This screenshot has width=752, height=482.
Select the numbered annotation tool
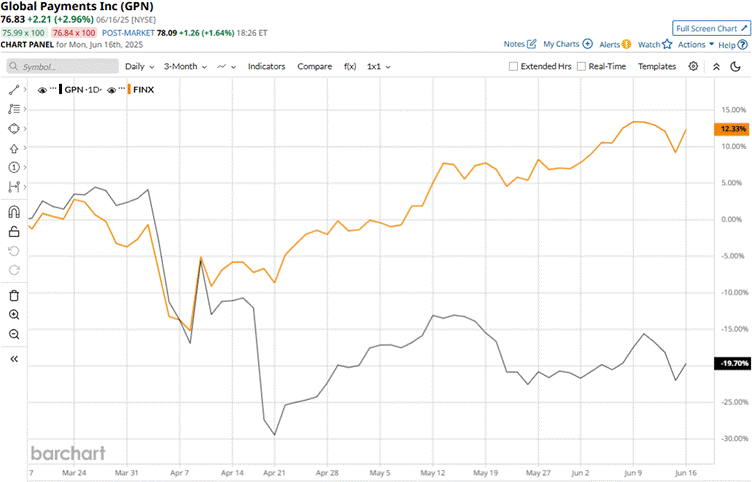pyautogui.click(x=14, y=167)
